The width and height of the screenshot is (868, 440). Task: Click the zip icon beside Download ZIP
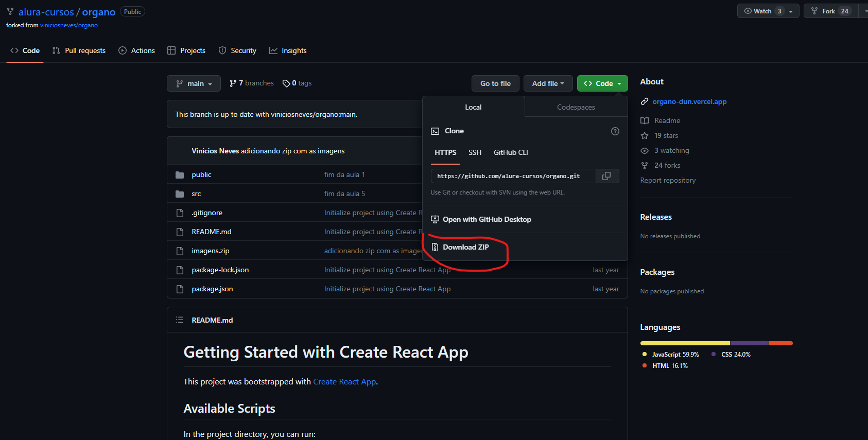435,247
